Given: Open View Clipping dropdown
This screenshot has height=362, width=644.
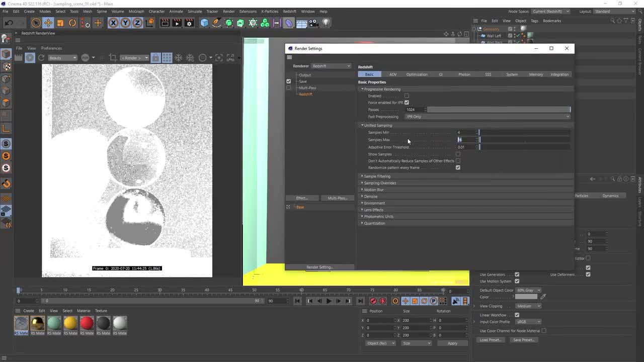Looking at the screenshot, I should [529, 306].
